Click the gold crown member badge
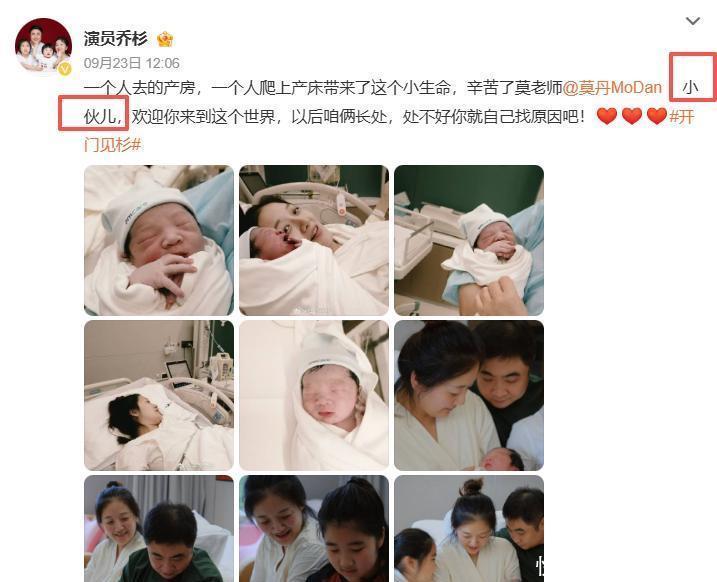Viewport: 717px width, 582px height. (x=165, y=39)
